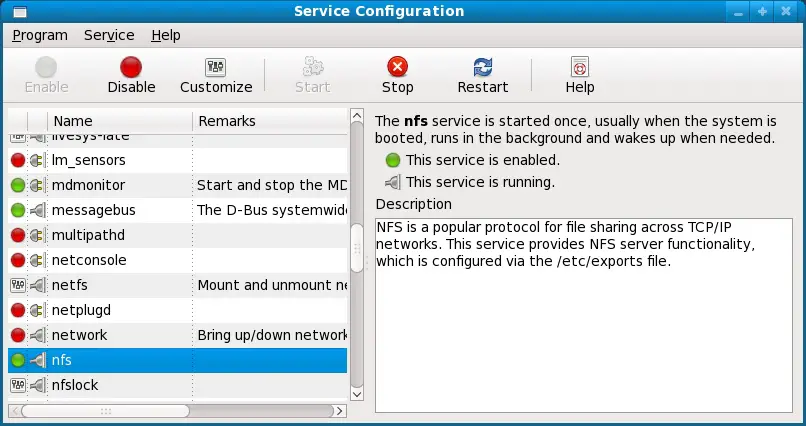Click the vertical scrollbar of service list

click(x=356, y=247)
